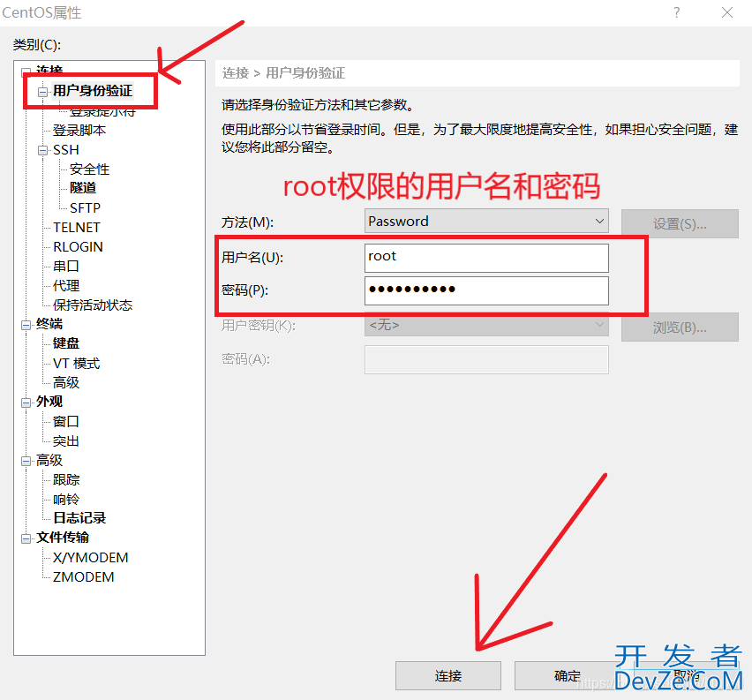Screen dimensions: 752x700
Task: Select 突出 item under 外观
Action: click(65, 441)
